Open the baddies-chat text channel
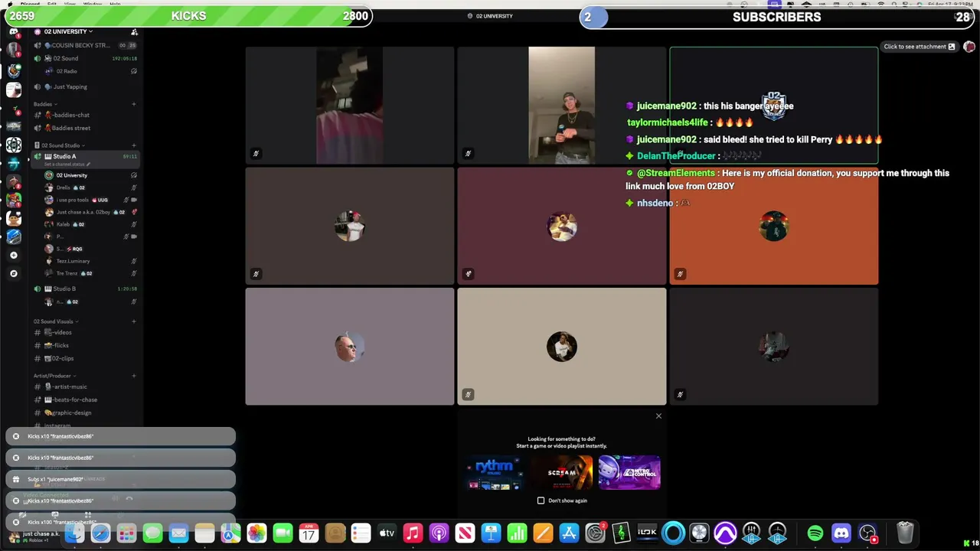 coord(84,115)
